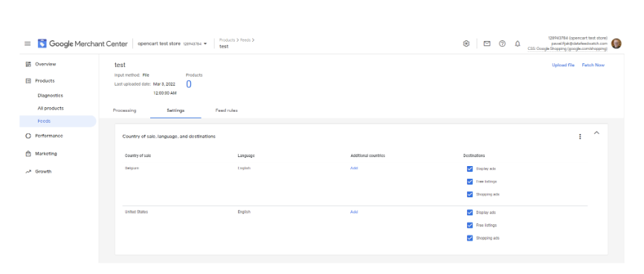Add additional countries for Belgium

tap(354, 168)
